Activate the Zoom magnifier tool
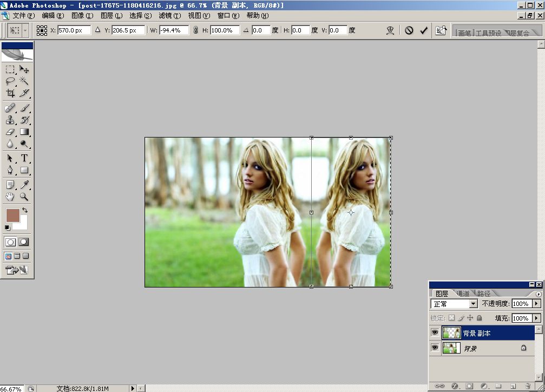545x392 pixels. (x=24, y=197)
